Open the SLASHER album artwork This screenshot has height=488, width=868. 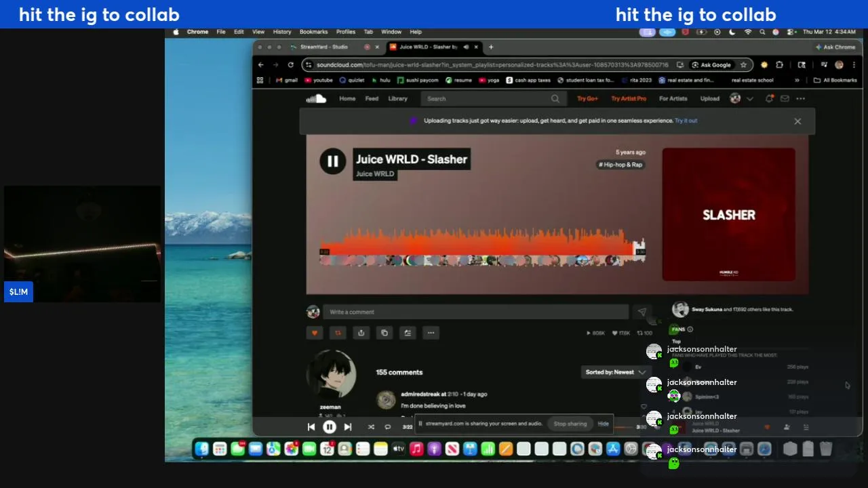(729, 214)
